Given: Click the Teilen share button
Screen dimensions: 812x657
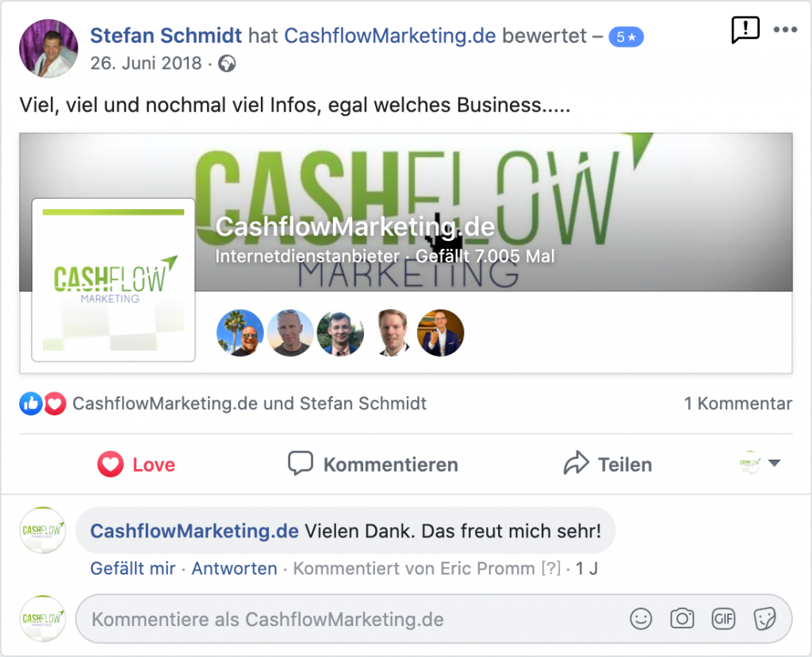Looking at the screenshot, I should tap(607, 464).
